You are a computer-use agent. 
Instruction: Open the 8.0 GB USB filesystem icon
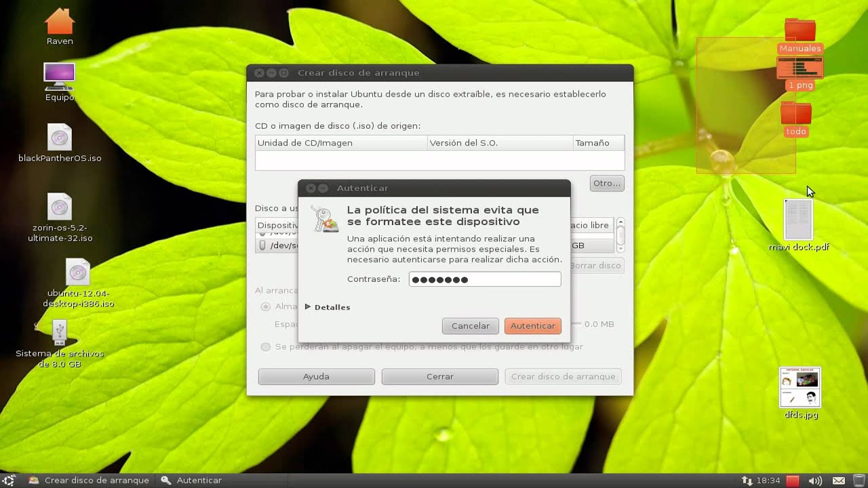59,333
